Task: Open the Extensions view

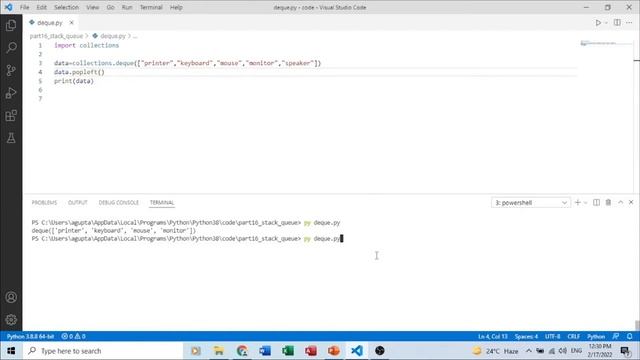Action: tap(11, 116)
